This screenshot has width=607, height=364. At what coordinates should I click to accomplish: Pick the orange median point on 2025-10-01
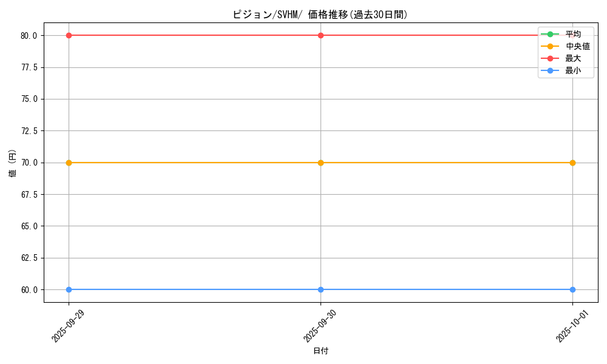[x=572, y=163]
